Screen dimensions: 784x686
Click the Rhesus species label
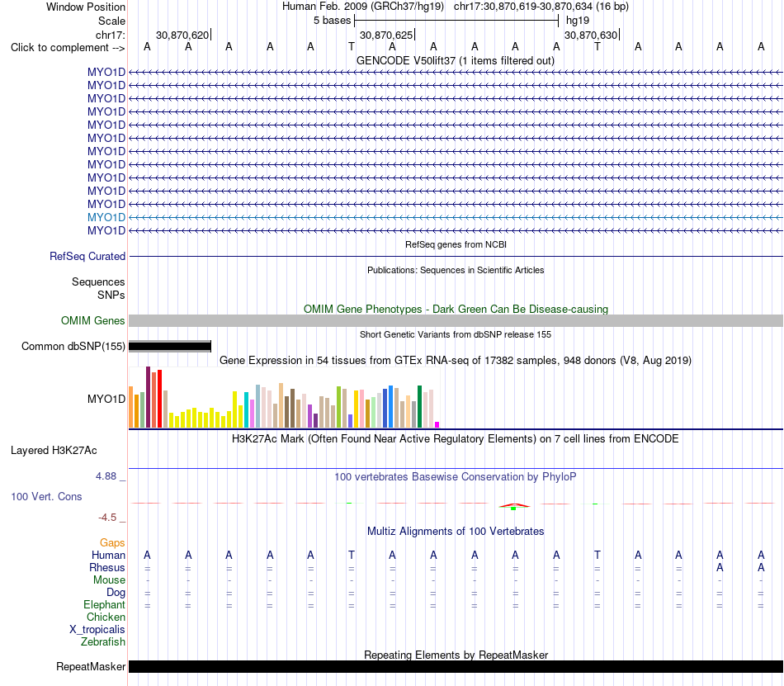pos(107,567)
